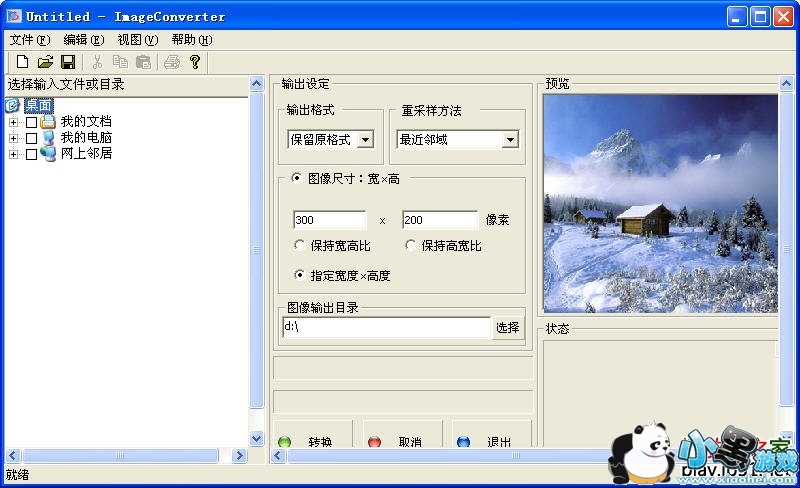
Task: Open the 重采样方法 最近邻域 dropdown
Action: point(510,139)
